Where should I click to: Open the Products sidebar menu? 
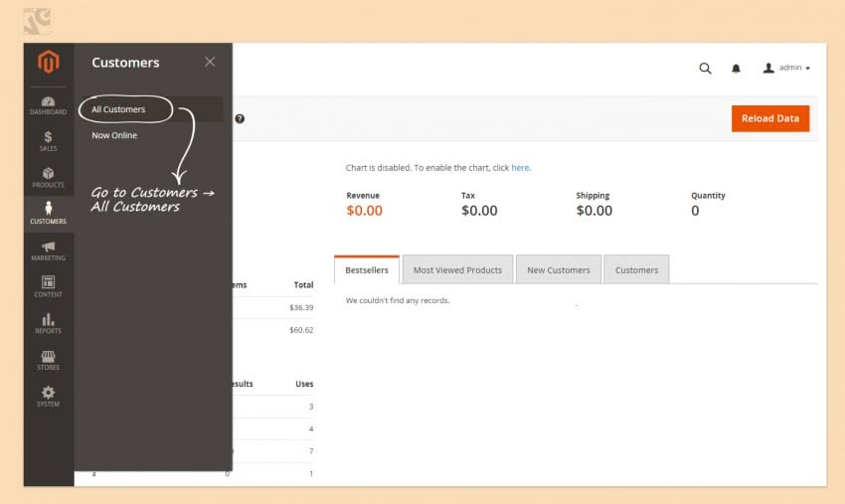(x=48, y=177)
